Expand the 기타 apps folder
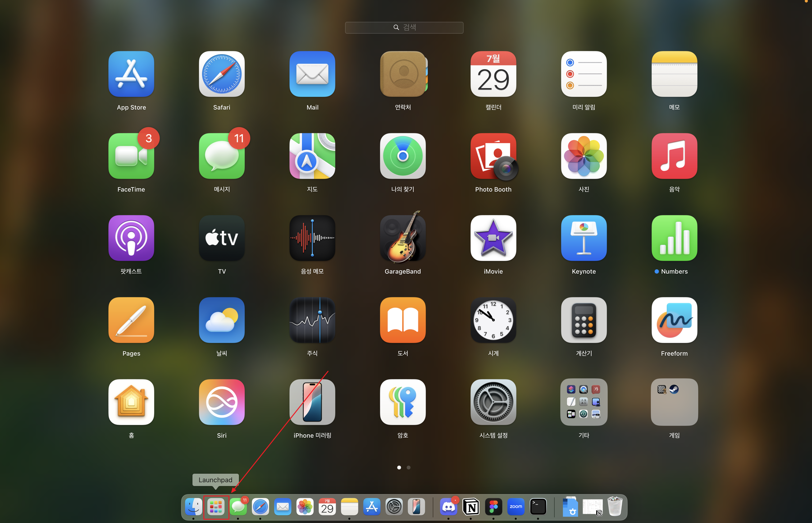Viewport: 812px width, 523px height. (584, 402)
